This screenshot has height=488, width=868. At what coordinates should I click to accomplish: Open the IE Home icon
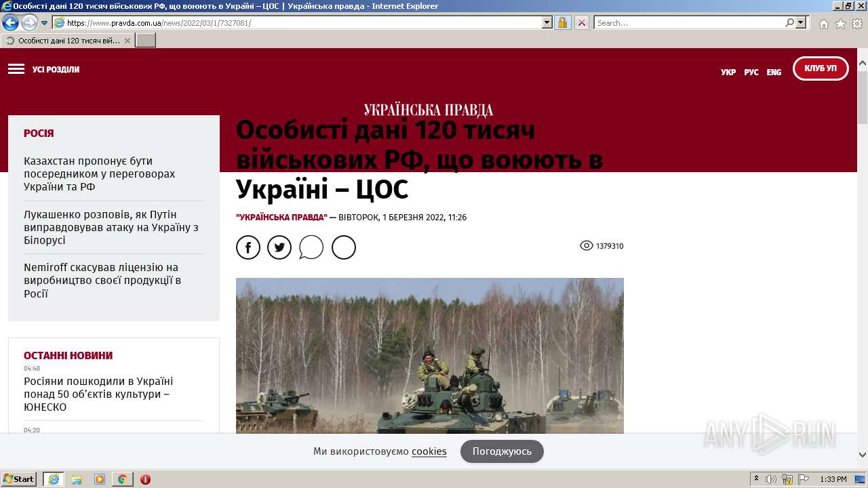823,24
